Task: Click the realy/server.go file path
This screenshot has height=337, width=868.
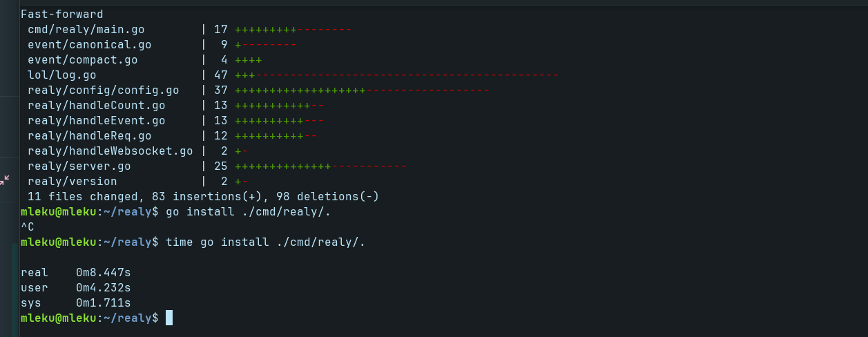Action: tap(79, 166)
